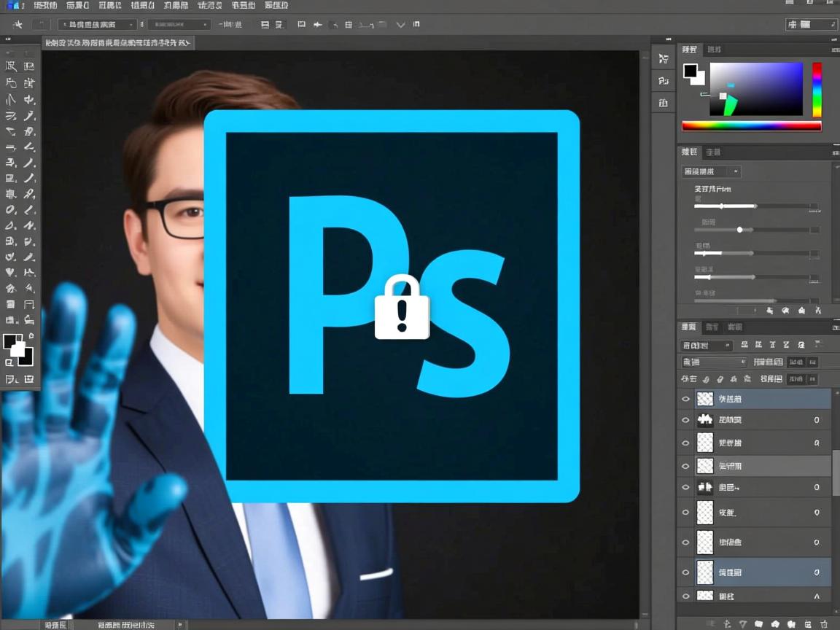Open the preset dropdown at the top of the adjustments panel
This screenshot has width=840, height=630.
711,172
